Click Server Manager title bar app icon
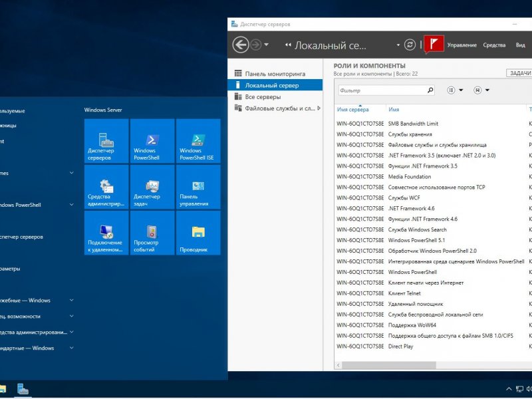Image resolution: width=532 pixels, height=399 pixels. (x=234, y=24)
